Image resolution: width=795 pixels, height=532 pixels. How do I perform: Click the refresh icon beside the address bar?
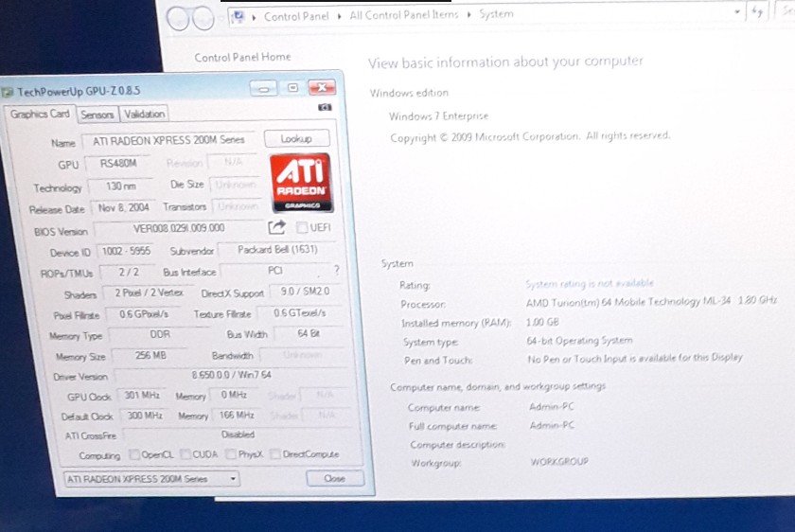(x=757, y=12)
